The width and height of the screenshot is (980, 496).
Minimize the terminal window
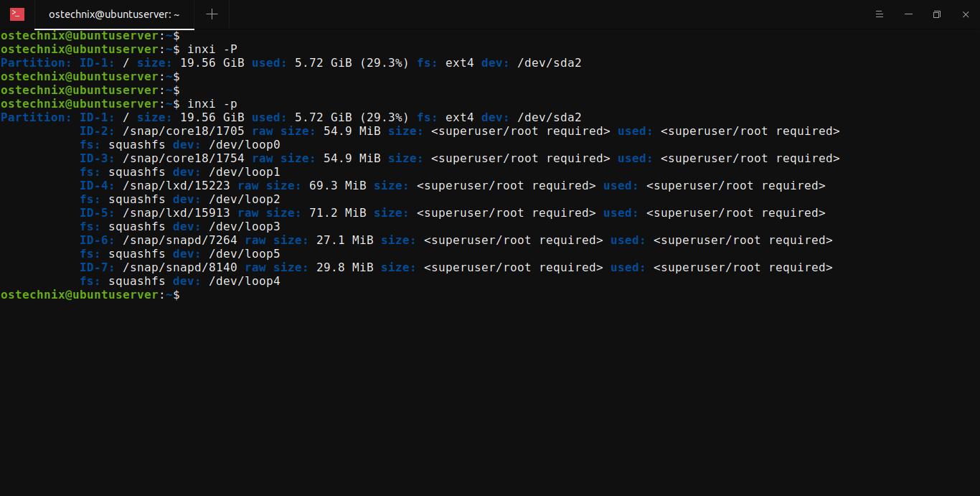909,14
